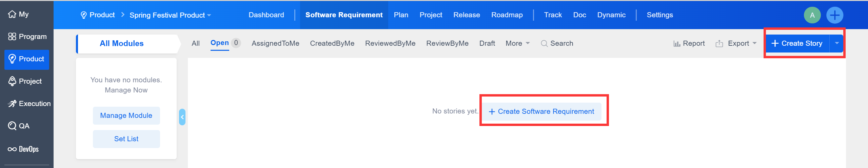Click the round plus quick-create icon
The width and height of the screenshot is (868, 168).
click(x=834, y=15)
